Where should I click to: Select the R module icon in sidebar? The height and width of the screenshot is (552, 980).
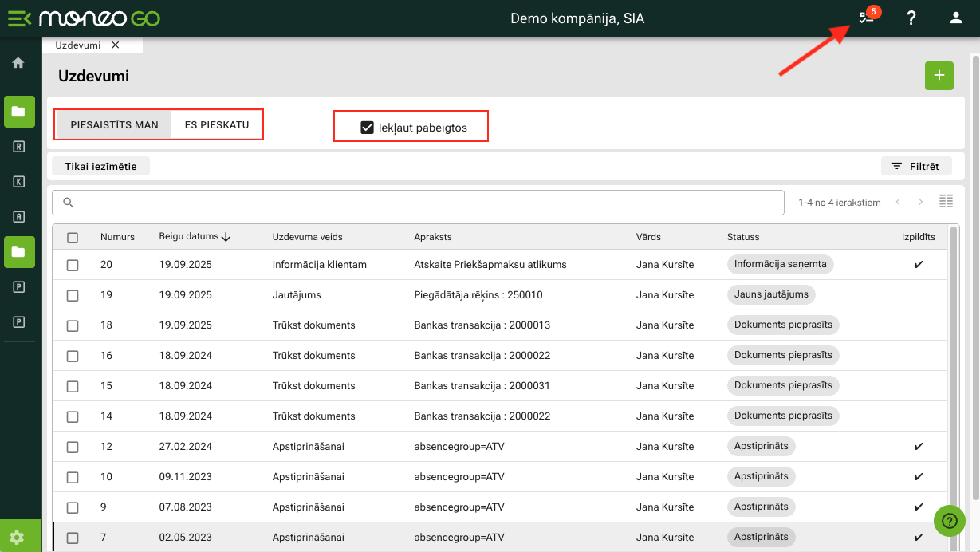[x=19, y=147]
